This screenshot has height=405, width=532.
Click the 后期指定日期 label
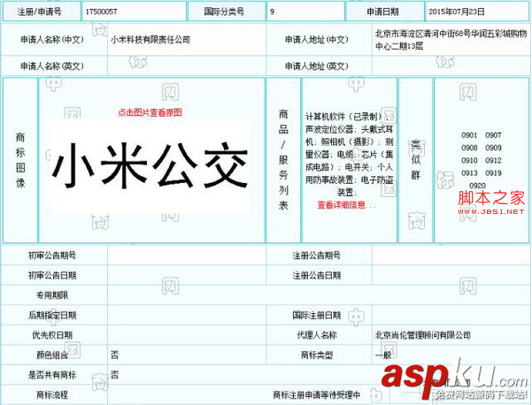(52, 315)
